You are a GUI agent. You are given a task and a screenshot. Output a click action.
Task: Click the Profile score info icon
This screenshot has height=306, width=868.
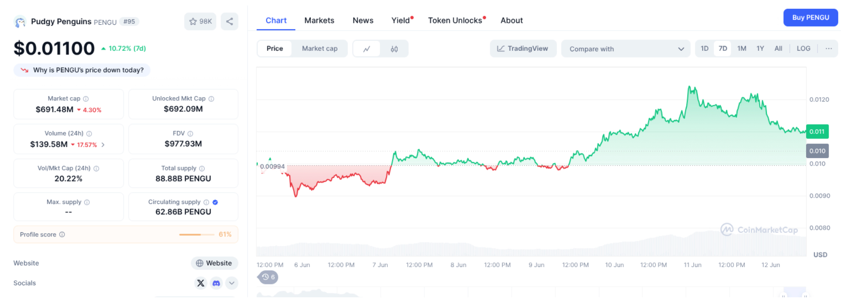[62, 235]
